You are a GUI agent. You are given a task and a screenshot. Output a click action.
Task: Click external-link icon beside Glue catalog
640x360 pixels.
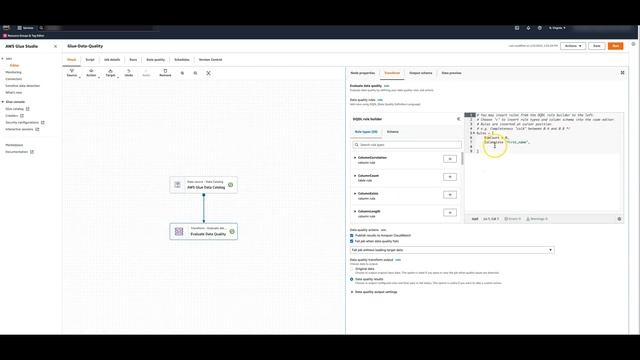click(x=28, y=109)
